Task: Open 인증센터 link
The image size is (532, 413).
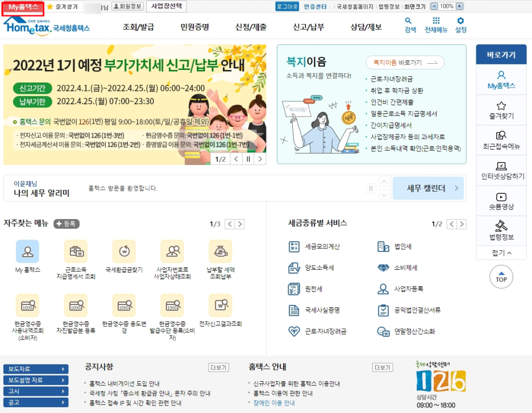Action: coord(315,6)
